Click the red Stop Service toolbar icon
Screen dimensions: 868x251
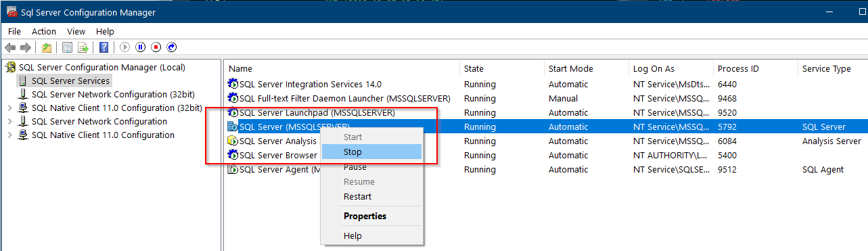[156, 47]
